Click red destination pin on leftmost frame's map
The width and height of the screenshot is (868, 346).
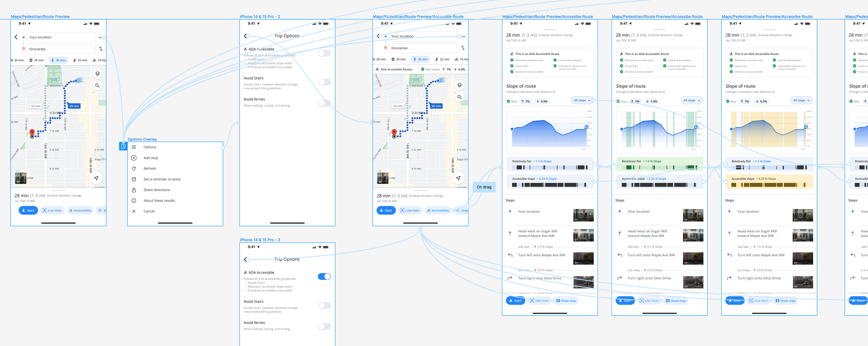point(32,133)
